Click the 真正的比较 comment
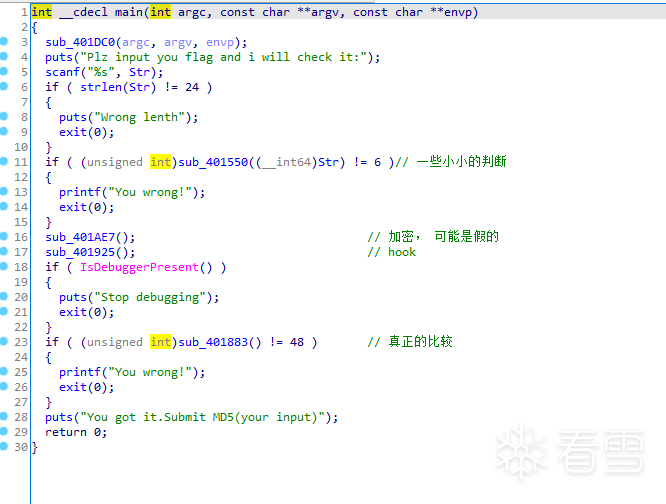 point(410,342)
